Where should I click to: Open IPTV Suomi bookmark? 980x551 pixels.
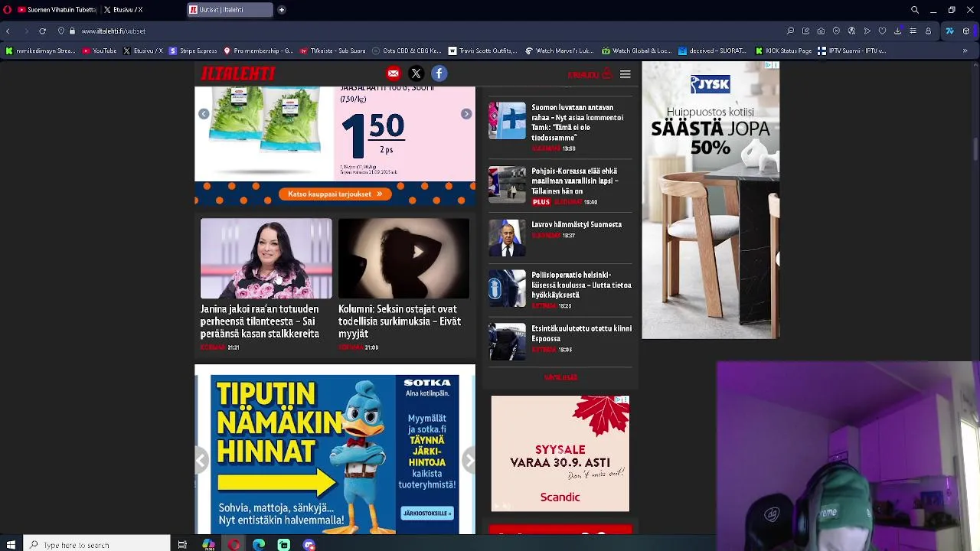coord(852,51)
